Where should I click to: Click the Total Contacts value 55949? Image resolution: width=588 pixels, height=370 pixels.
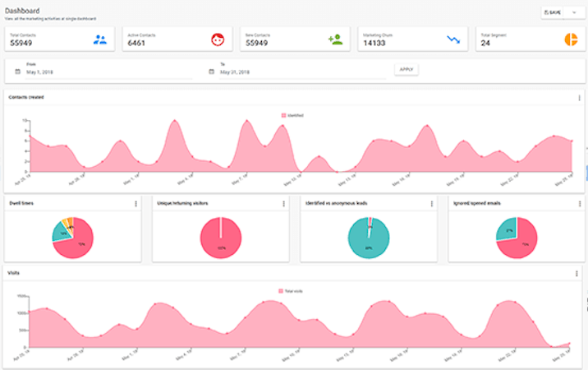21,44
